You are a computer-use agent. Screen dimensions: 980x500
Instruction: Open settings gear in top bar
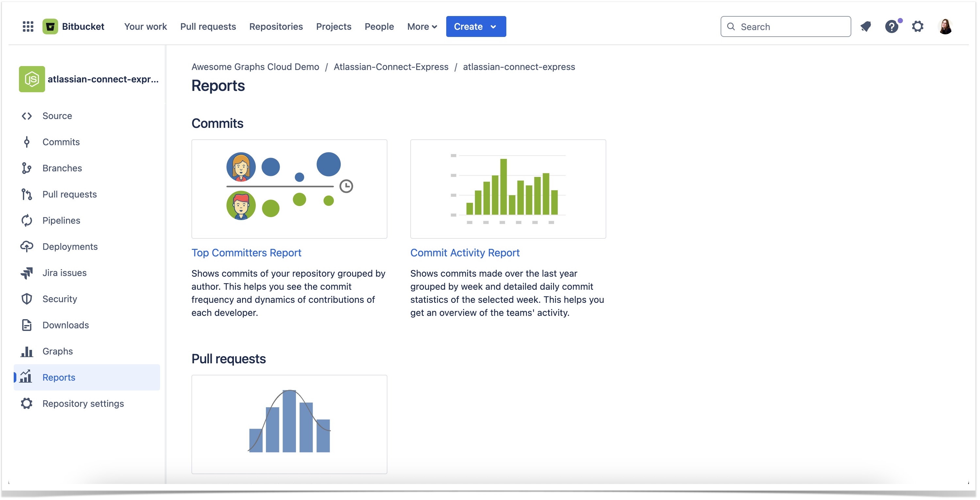[x=918, y=27]
